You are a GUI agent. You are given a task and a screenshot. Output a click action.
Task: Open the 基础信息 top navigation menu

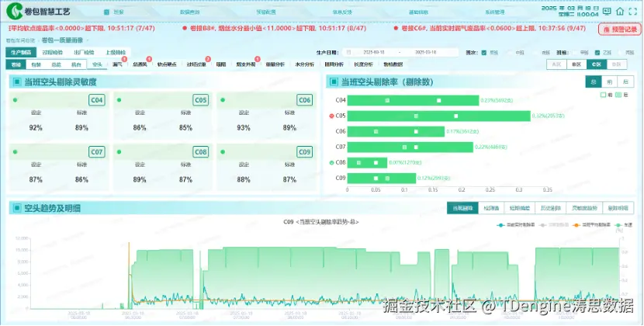[x=418, y=12]
